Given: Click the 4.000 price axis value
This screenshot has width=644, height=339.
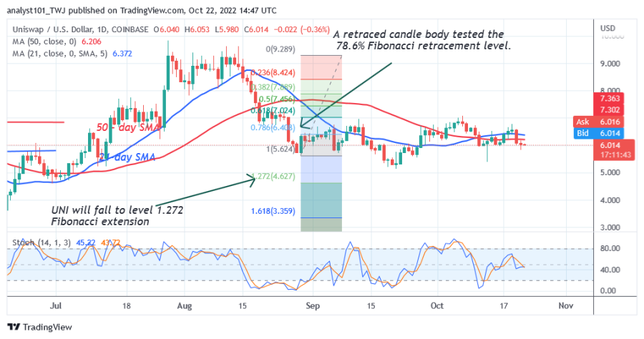Looking at the screenshot, I should tap(610, 200).
